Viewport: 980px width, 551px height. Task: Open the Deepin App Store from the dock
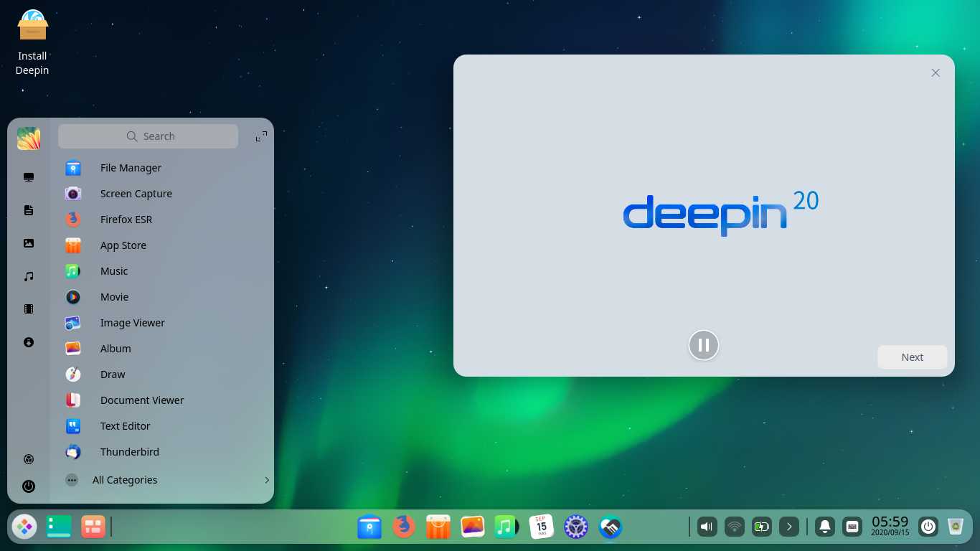438,527
